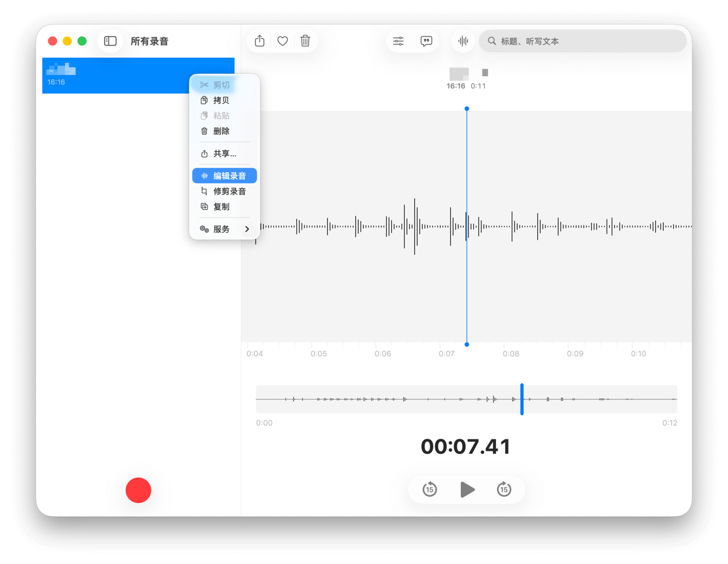728x564 pixels.
Task: Open the playback settings sliders icon
Action: pos(398,41)
